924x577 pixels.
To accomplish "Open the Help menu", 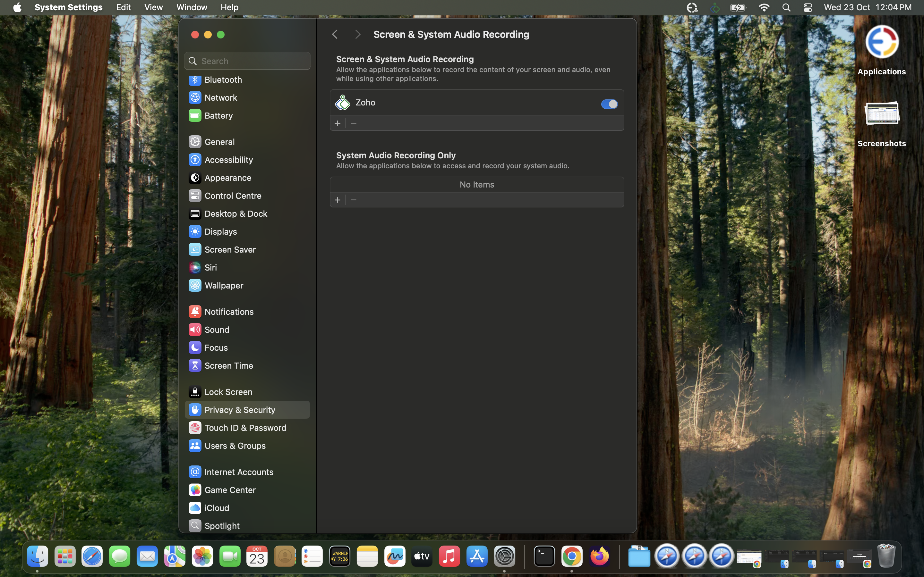I will [x=229, y=7].
